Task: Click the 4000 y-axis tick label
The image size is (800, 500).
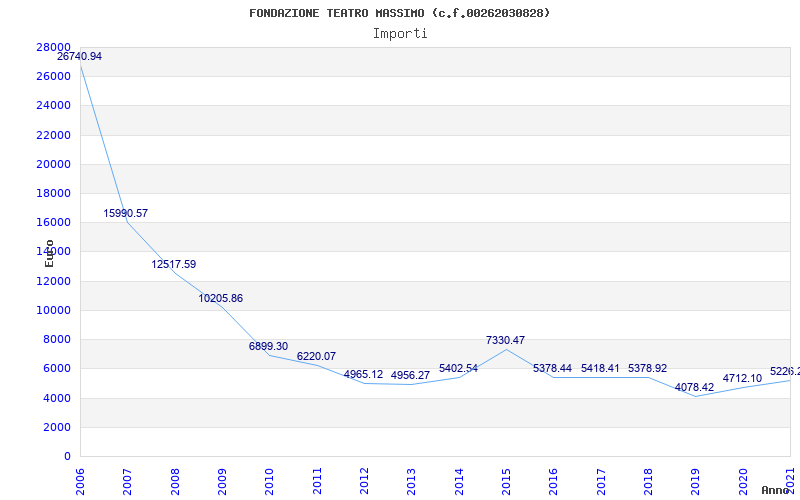Action: [x=57, y=398]
